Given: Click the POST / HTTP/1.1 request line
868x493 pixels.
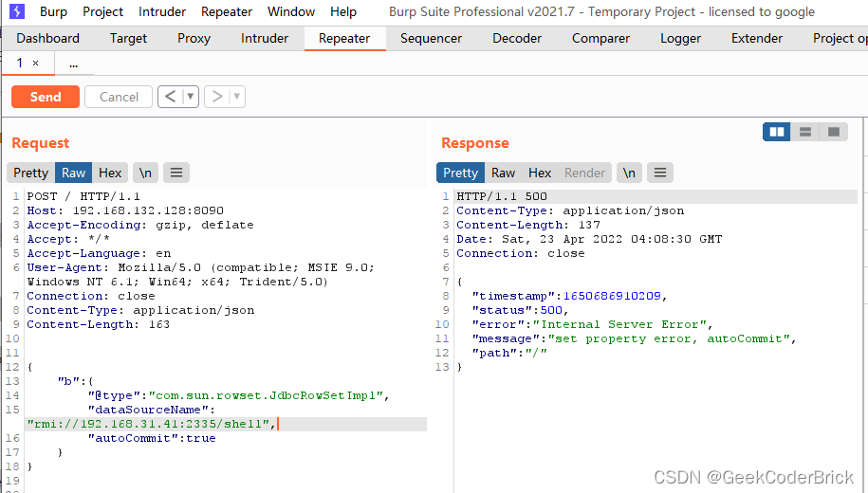Looking at the screenshot, I should [x=83, y=196].
